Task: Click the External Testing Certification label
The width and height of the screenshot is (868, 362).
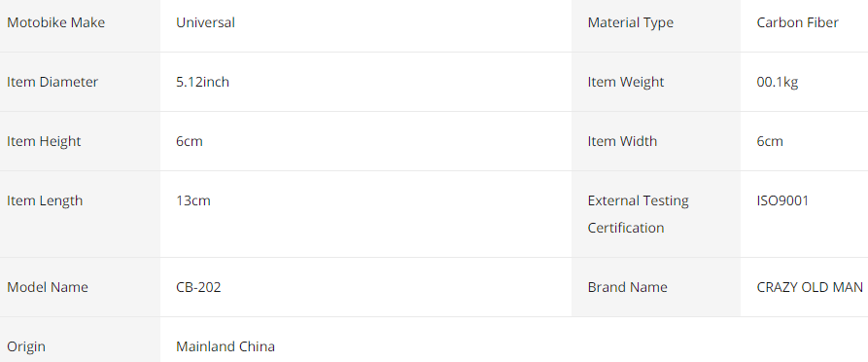Action: click(x=639, y=214)
